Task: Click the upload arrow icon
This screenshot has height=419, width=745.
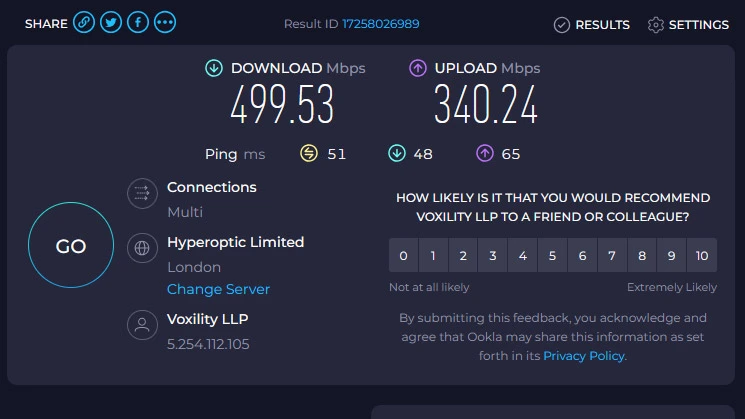Action: click(x=418, y=68)
